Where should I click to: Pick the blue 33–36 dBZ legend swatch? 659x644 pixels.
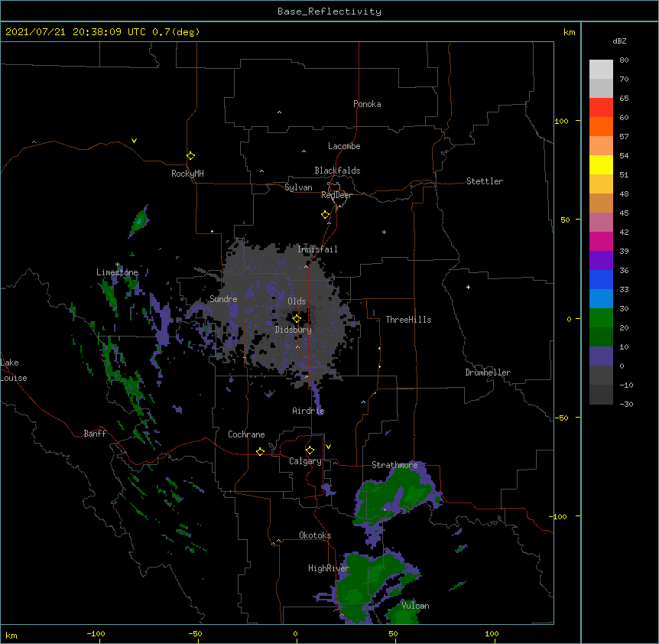point(601,279)
